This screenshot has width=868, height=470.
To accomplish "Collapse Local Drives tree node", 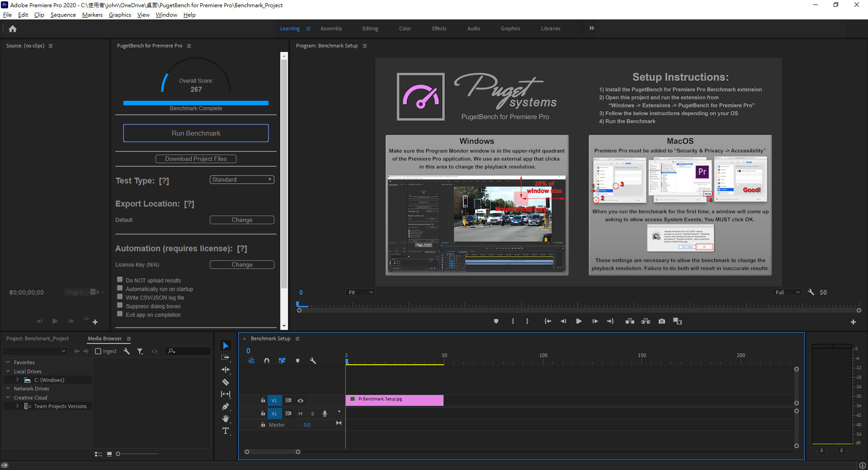I will click(x=8, y=371).
